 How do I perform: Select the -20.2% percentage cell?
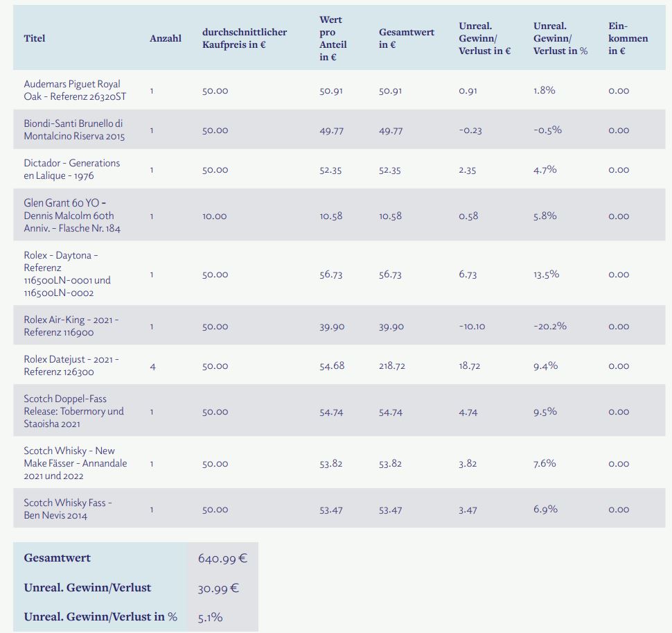click(x=550, y=327)
